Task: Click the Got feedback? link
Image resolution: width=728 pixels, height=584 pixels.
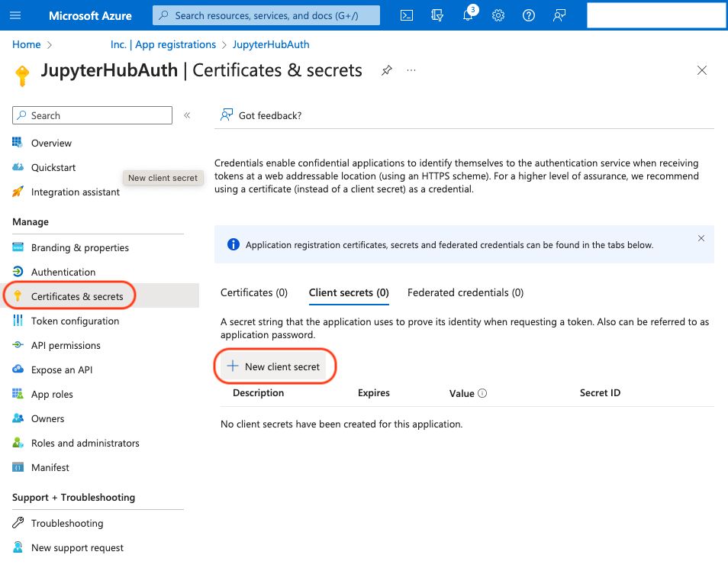Action: (262, 115)
